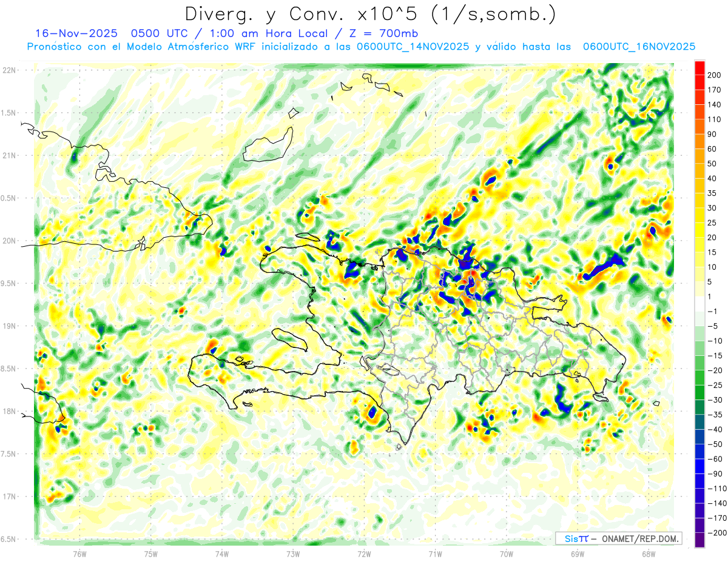
Task: Click the positive '110' colorbar label
Action: [715, 119]
